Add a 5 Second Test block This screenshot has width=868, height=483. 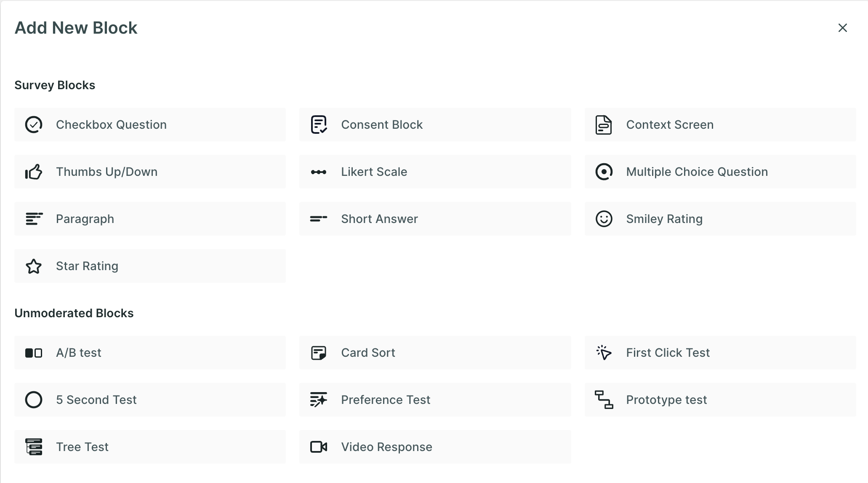pyautogui.click(x=150, y=400)
